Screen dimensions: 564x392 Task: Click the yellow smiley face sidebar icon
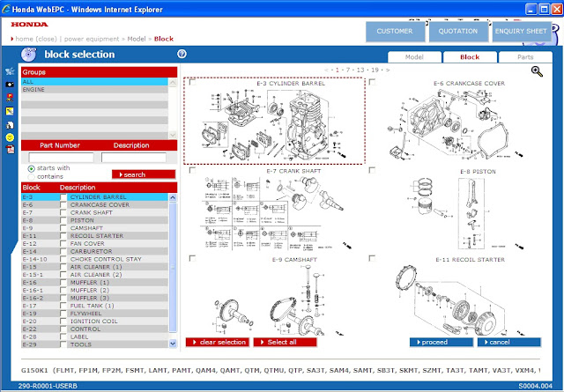10,137
